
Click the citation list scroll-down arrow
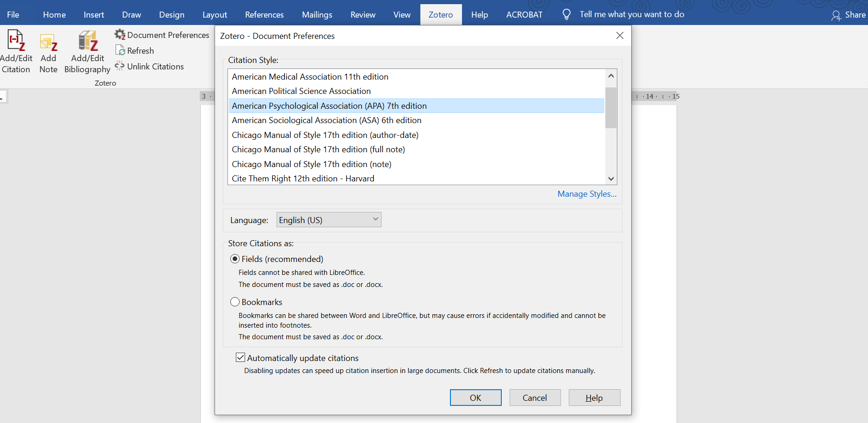(x=611, y=179)
